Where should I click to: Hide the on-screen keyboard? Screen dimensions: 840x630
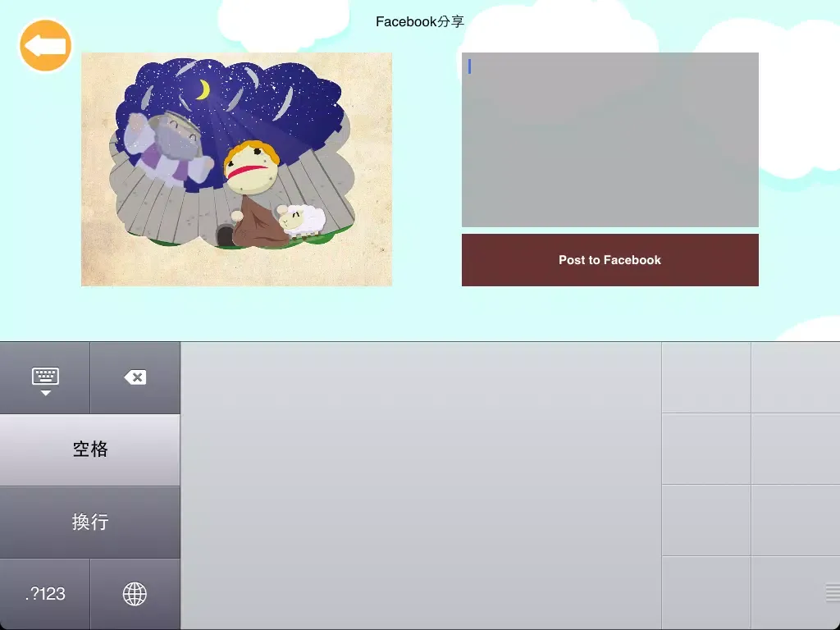click(x=45, y=378)
